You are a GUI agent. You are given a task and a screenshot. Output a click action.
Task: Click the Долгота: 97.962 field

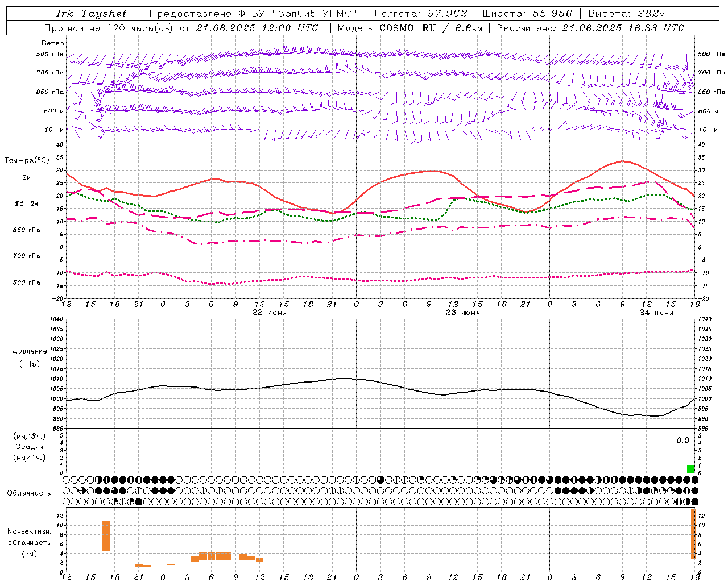click(420, 14)
